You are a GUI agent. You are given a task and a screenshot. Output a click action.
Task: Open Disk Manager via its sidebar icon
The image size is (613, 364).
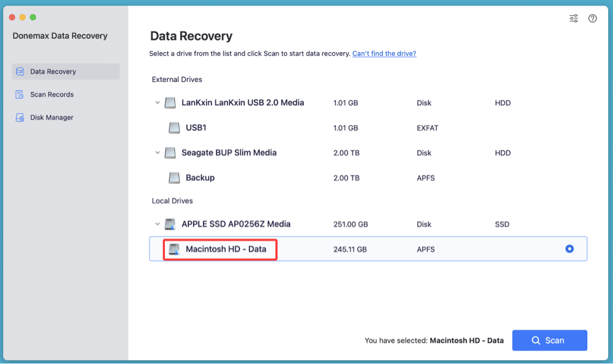click(x=20, y=117)
